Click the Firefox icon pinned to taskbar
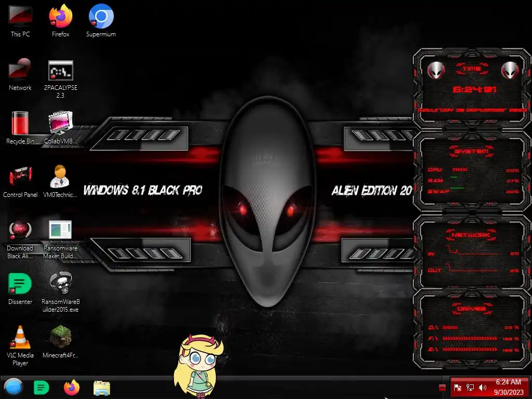Screen dimensions: 532x399 pyautogui.click(x=72, y=388)
